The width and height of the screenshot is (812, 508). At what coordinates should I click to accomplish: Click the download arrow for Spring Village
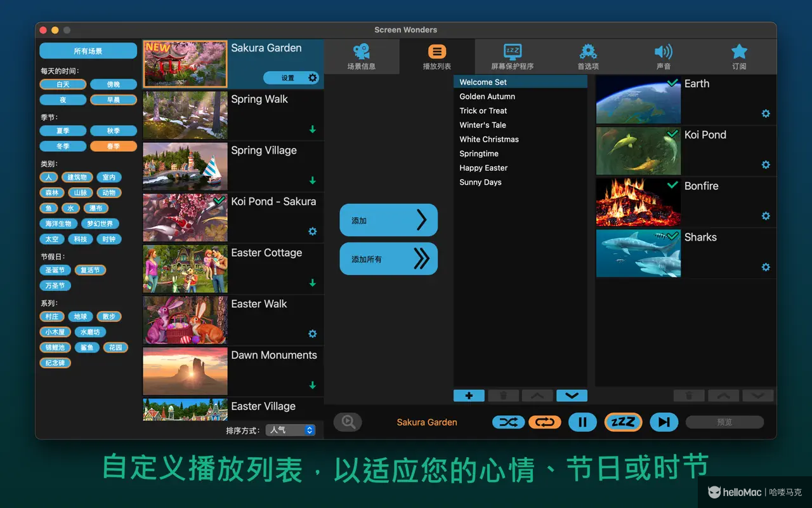coord(313,180)
